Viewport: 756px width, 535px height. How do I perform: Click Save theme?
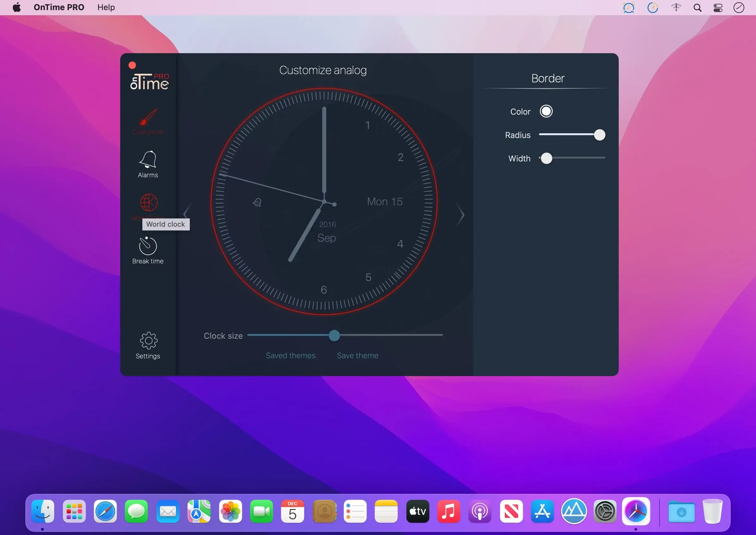point(357,356)
